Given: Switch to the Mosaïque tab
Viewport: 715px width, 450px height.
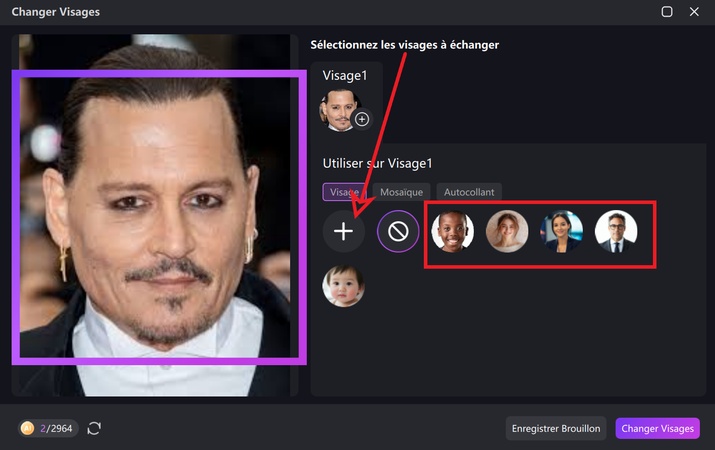Looking at the screenshot, I should [x=401, y=192].
